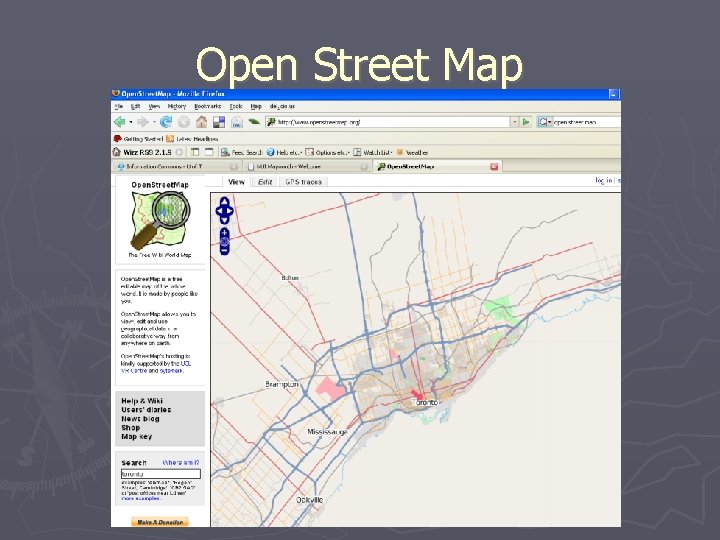Open the View menu in menu bar
720x540 pixels.
pyautogui.click(x=154, y=106)
